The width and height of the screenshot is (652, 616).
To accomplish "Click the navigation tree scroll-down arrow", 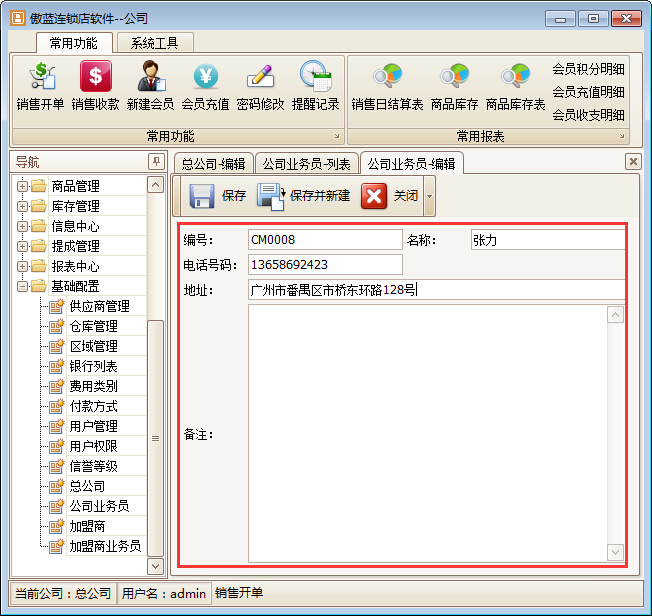I will 155,566.
